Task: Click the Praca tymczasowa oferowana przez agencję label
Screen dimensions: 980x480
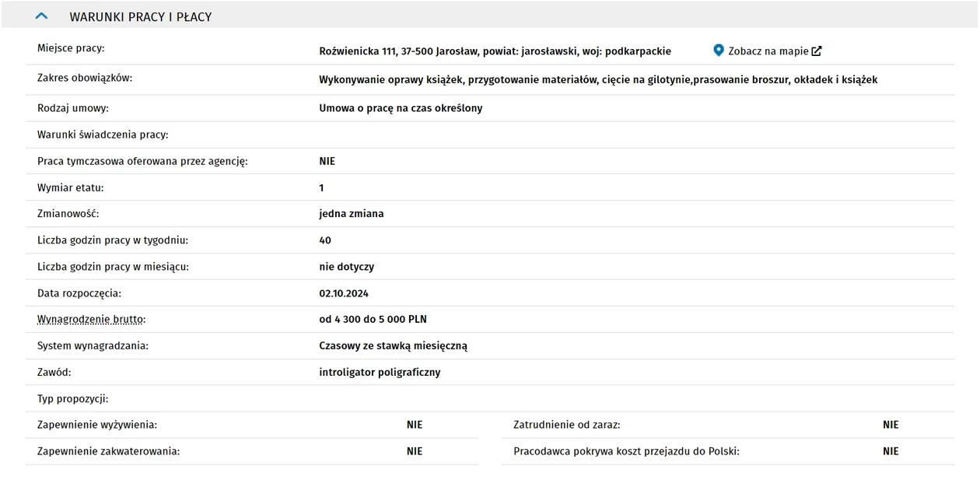Action: coord(142,161)
